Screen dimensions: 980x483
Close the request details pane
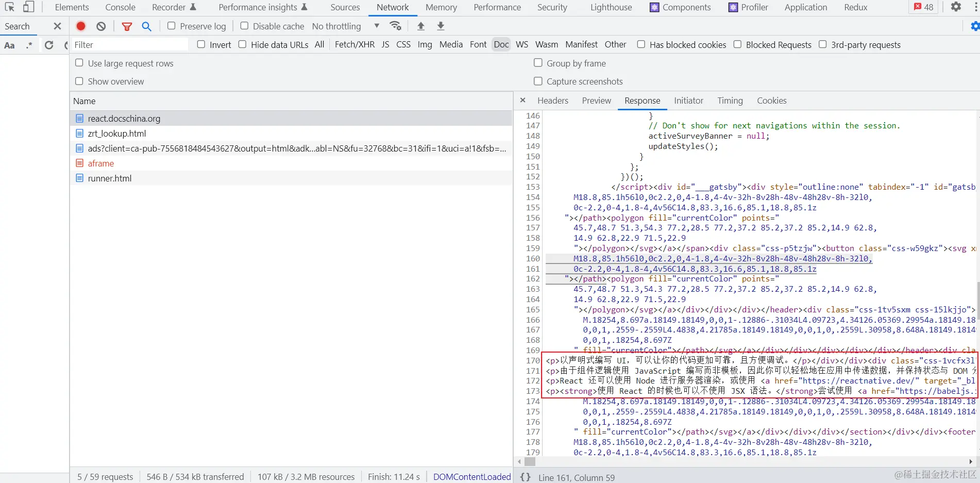tap(522, 101)
